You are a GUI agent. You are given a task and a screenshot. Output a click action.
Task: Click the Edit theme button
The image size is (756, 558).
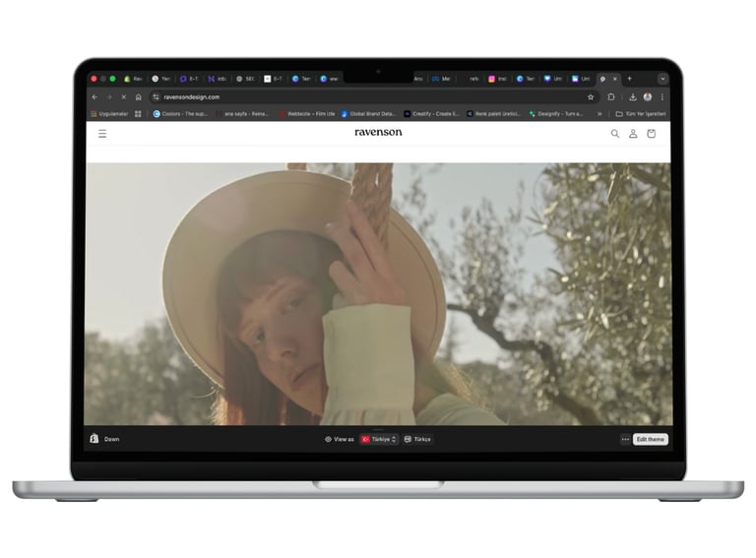pyautogui.click(x=651, y=439)
